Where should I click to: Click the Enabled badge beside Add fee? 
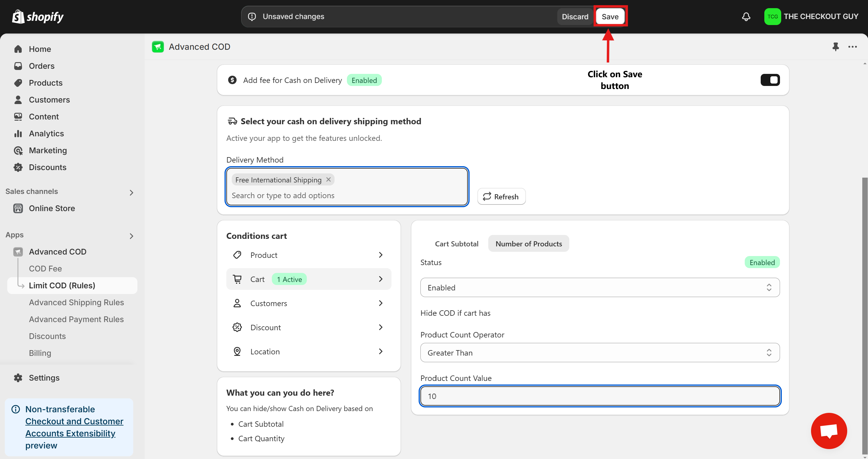click(x=364, y=80)
